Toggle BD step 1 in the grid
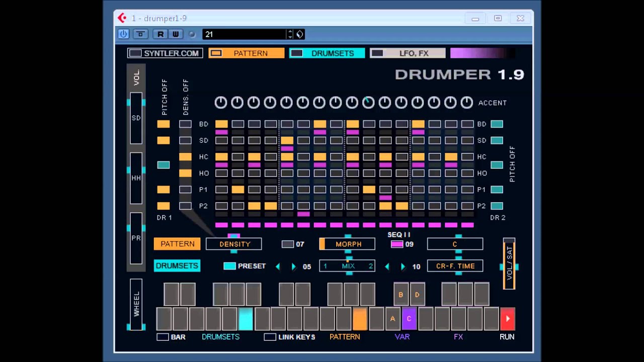 pos(221,124)
